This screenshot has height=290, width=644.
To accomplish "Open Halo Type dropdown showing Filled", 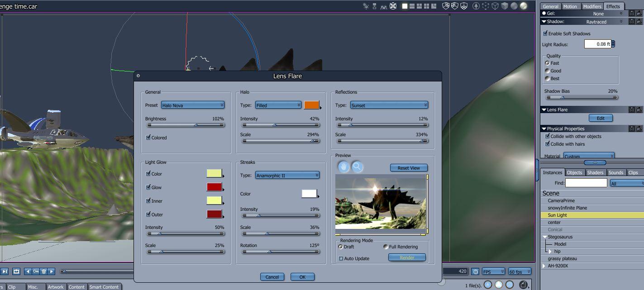I will (x=278, y=105).
